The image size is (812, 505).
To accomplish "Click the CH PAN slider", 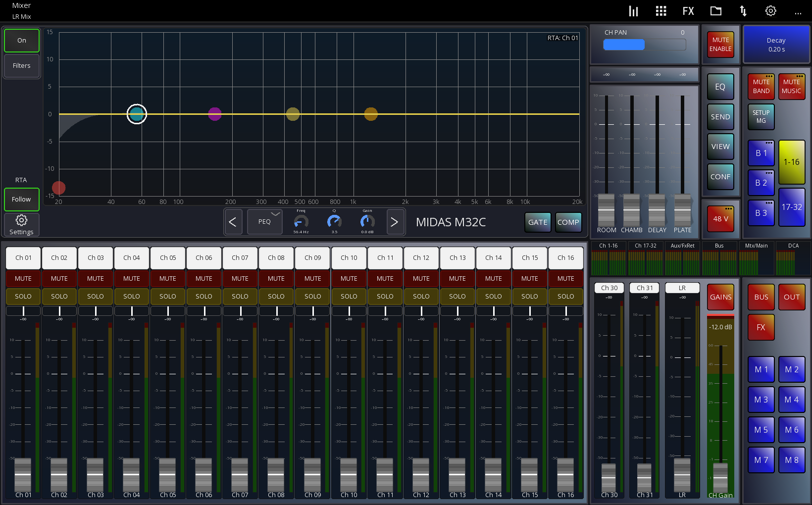I will click(645, 45).
